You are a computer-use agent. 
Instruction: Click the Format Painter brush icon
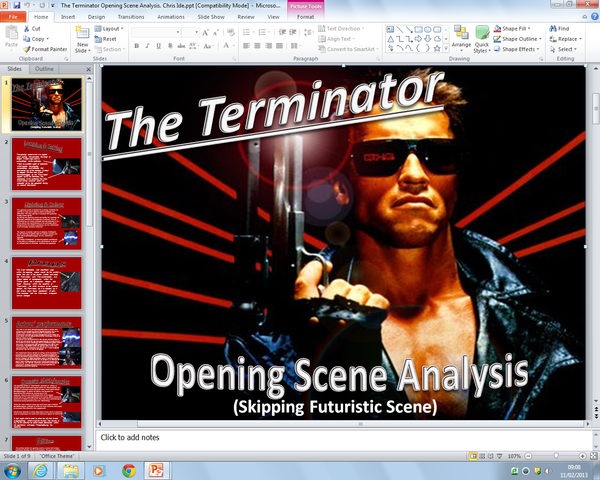[26, 49]
